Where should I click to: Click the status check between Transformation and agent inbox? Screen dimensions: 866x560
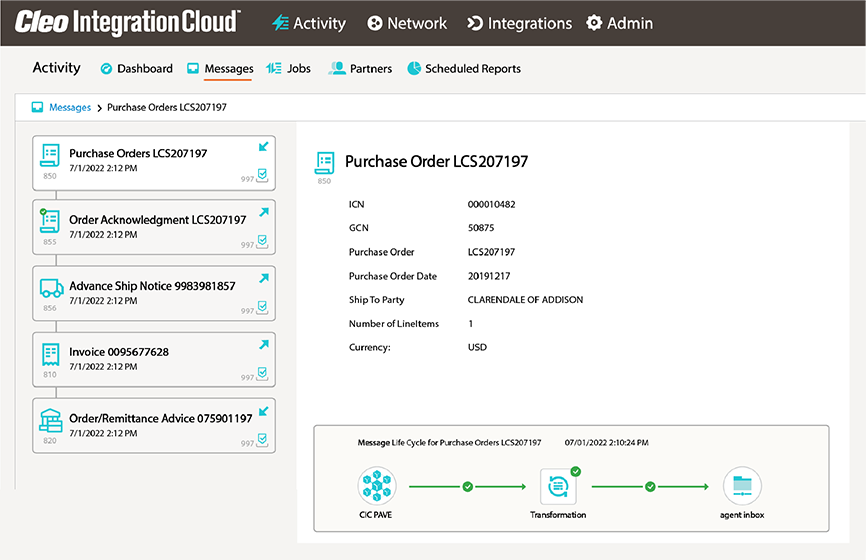pos(650,487)
